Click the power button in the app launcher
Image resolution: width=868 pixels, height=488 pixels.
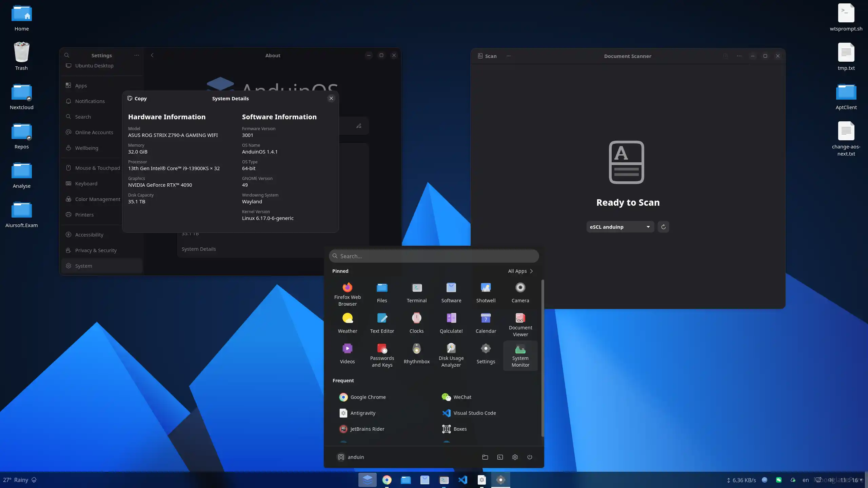point(529,457)
